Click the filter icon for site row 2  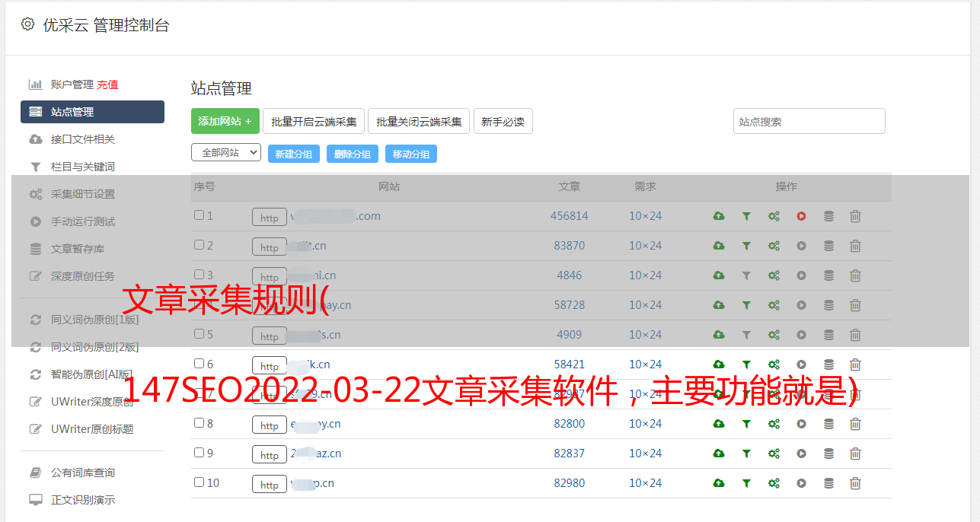pos(746,246)
